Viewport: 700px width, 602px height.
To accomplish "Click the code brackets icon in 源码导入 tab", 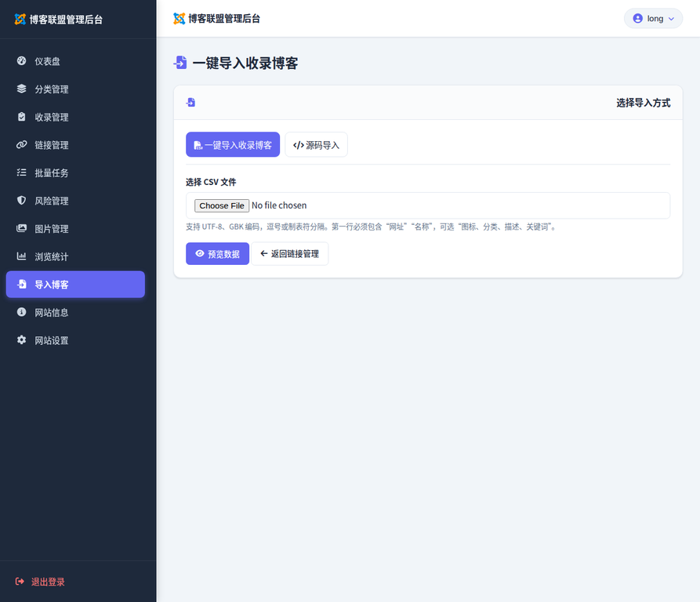I will pos(298,145).
